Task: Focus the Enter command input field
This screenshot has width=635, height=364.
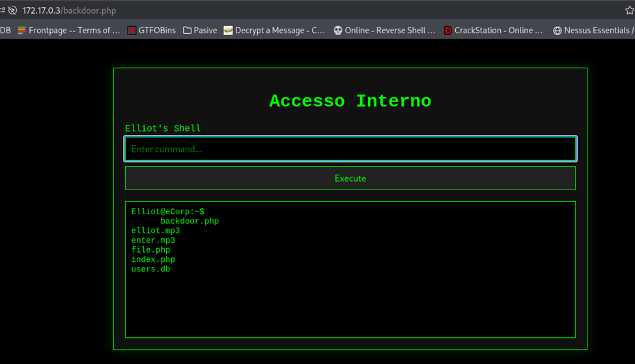Action: point(350,149)
